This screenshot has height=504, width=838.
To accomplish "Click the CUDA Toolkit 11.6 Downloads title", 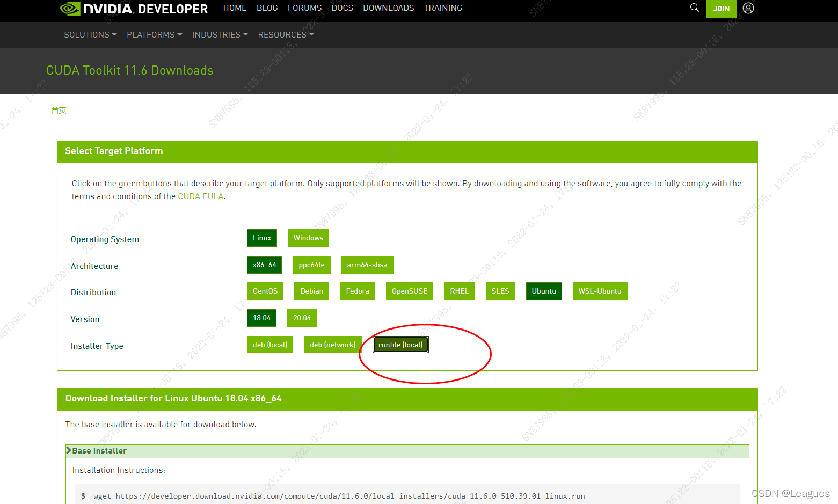I will tap(130, 70).
